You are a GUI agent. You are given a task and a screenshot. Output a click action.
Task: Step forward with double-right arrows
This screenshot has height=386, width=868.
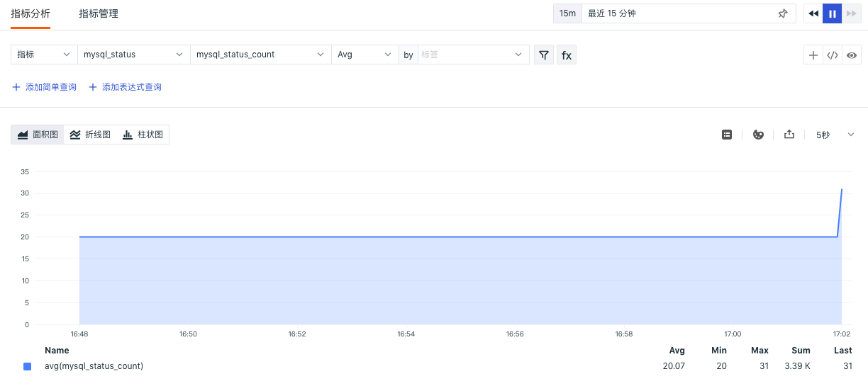click(852, 13)
